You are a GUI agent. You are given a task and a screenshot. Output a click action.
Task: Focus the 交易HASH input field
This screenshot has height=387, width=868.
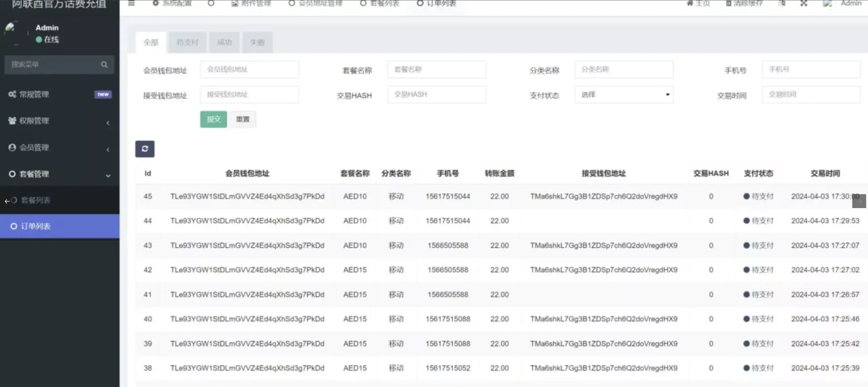436,95
